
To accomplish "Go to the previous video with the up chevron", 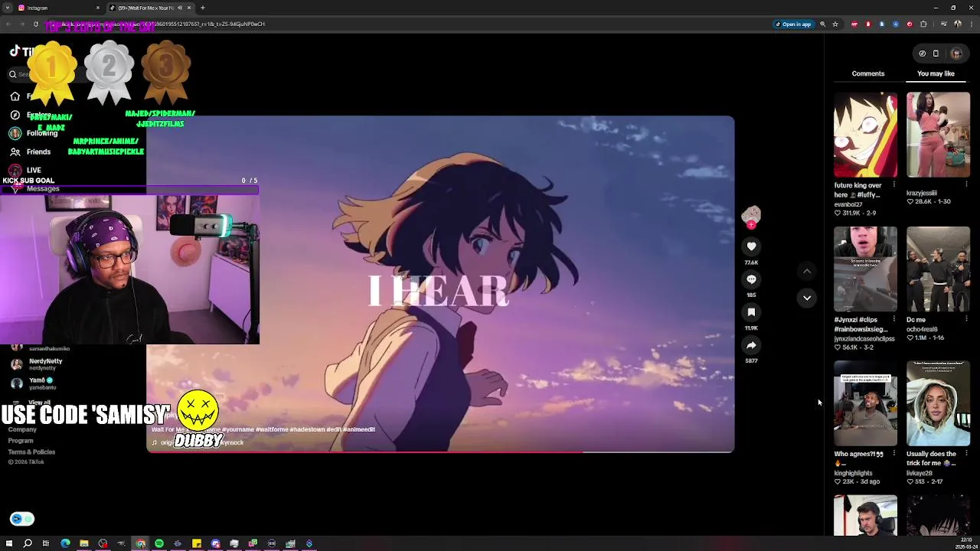I will click(x=807, y=271).
